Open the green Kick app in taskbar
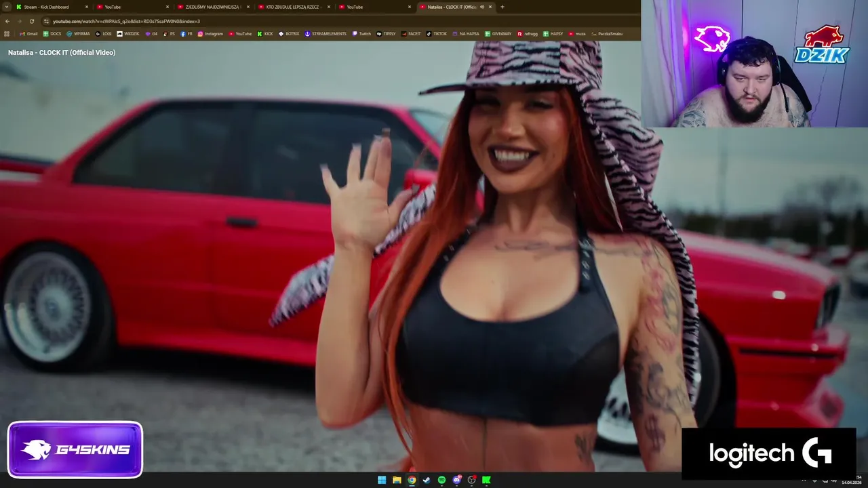Viewport: 868px width, 488px height. click(486, 480)
